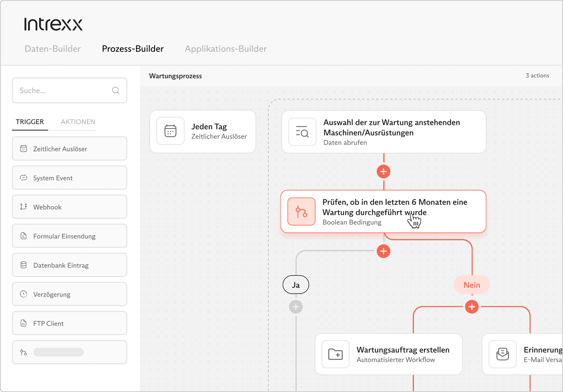Click the red plus below Prüfen node
The width and height of the screenshot is (563, 392).
(x=384, y=251)
